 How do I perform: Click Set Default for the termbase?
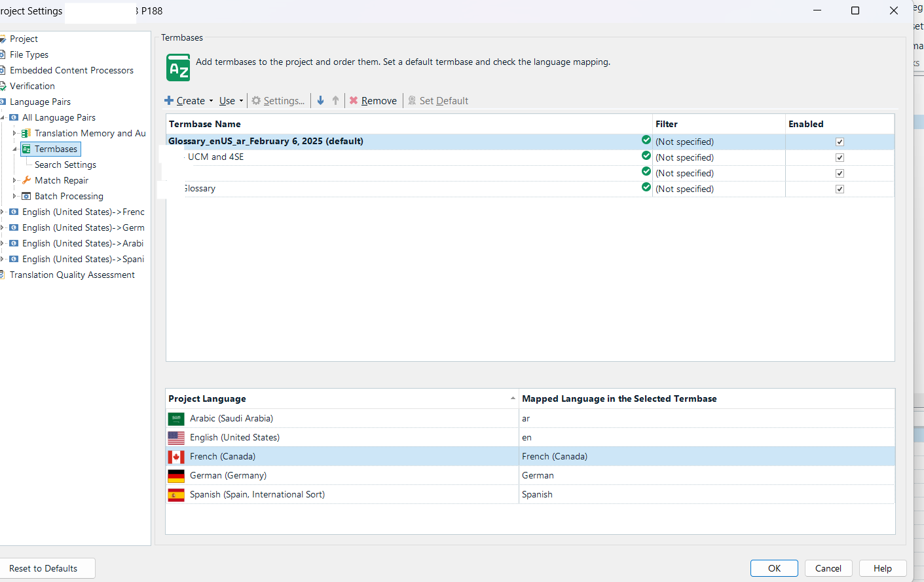[438, 101]
